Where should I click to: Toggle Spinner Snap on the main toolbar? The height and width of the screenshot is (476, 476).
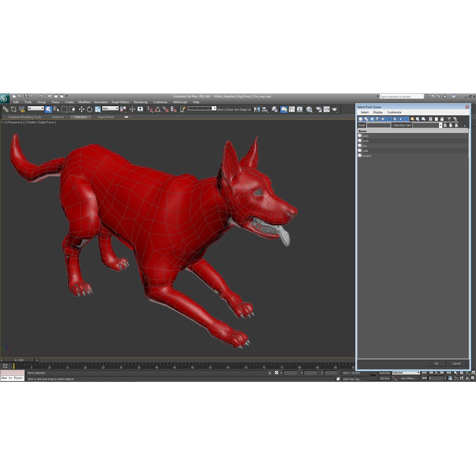click(x=174, y=109)
